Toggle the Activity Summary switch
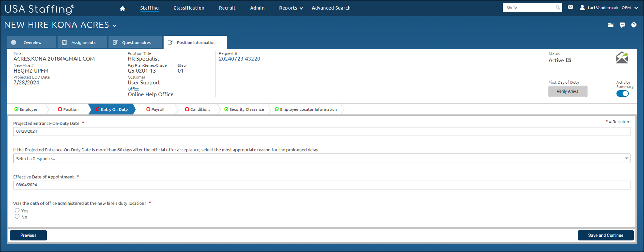The height and width of the screenshot is (252, 644). 622,94
